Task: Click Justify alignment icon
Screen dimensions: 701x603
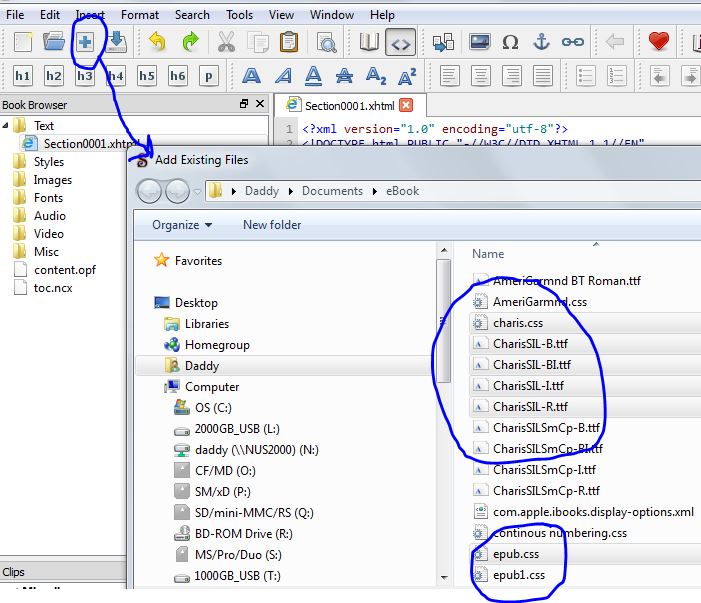Action: point(543,76)
